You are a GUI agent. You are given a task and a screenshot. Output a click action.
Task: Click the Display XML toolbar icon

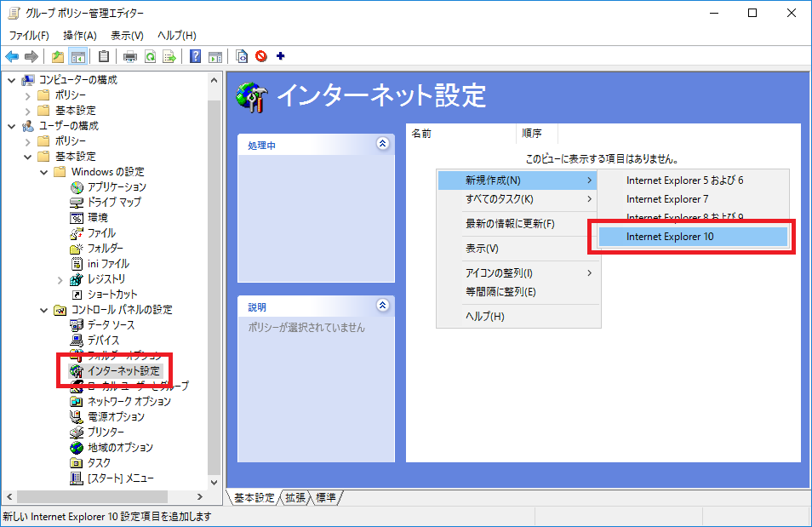pos(242,56)
